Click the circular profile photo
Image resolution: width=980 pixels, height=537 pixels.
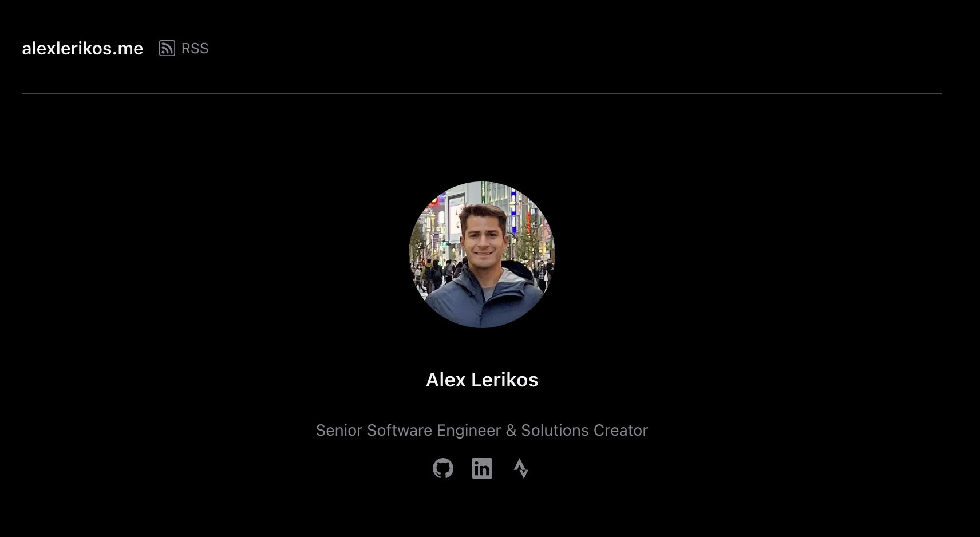coord(482,255)
